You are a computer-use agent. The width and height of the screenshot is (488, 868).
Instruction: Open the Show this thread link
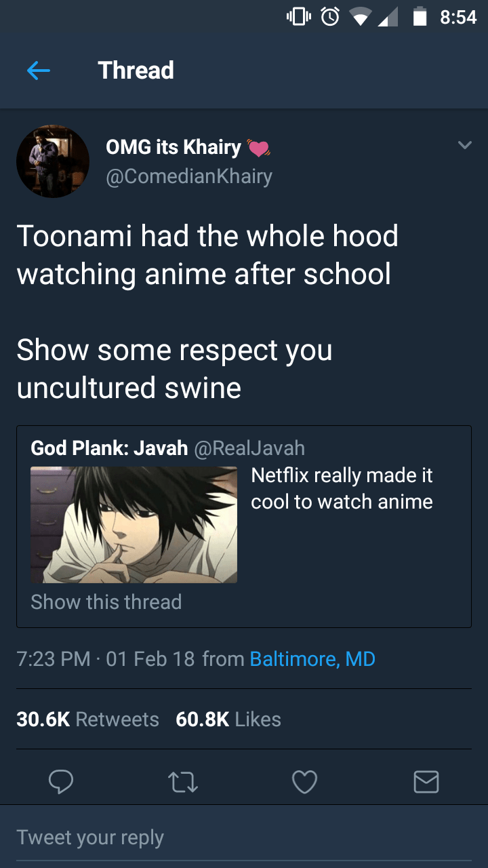click(106, 602)
